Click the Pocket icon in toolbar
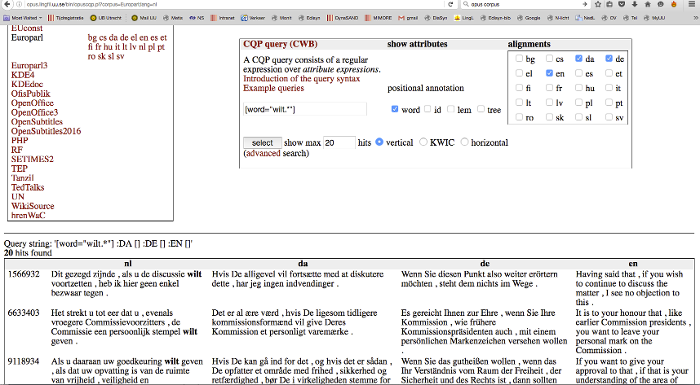This screenshot has width=700, height=385. 621,4
